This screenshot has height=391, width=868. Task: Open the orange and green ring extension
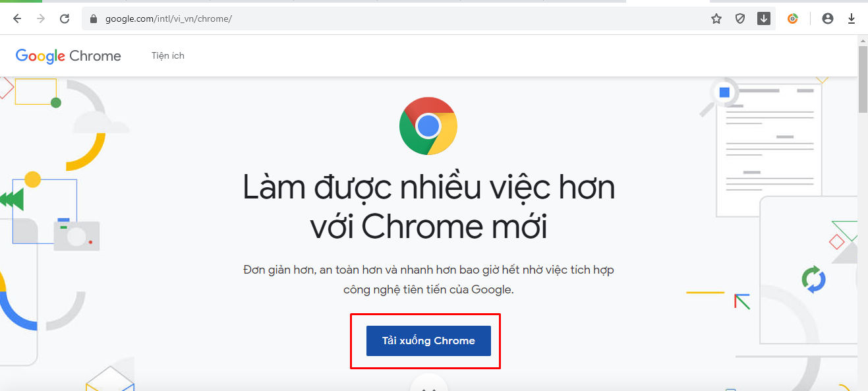[x=793, y=18]
